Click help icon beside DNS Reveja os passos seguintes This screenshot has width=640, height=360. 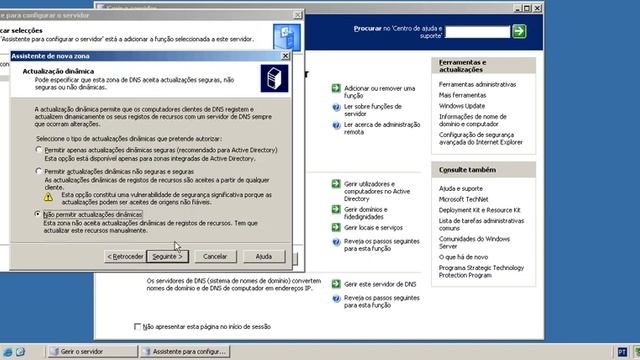tap(336, 299)
